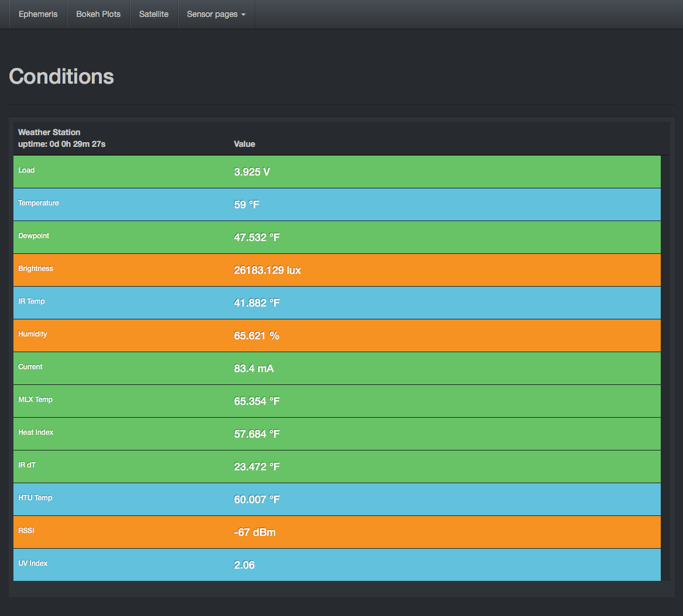Click the MLX Temp value
This screenshot has height=616, width=683.
[x=256, y=401]
